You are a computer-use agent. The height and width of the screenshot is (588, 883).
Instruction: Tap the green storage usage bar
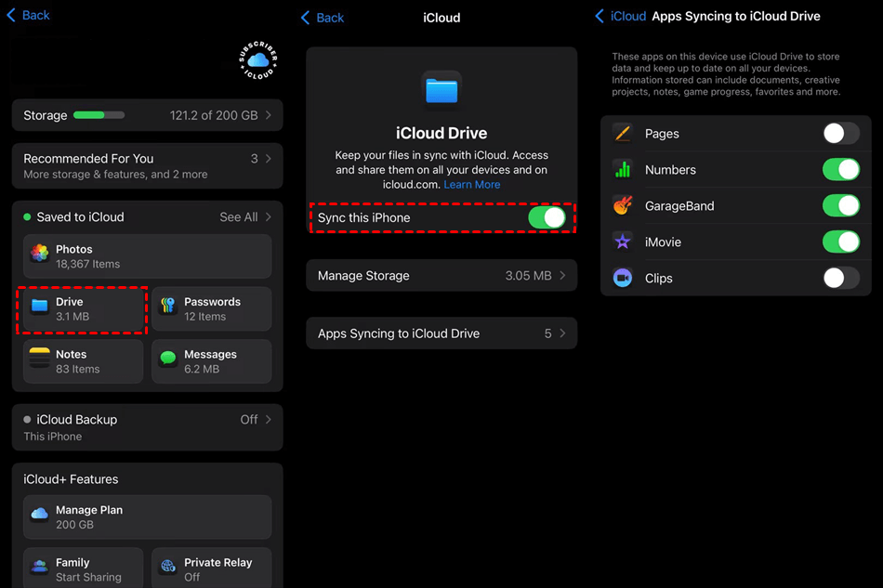click(x=99, y=115)
